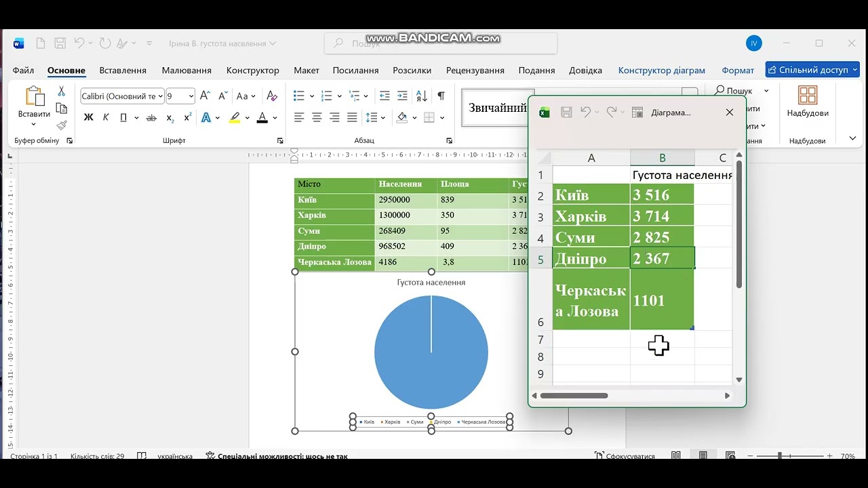Open spelling check book icon in status bar
The width and height of the screenshot is (868, 488).
tap(142, 456)
